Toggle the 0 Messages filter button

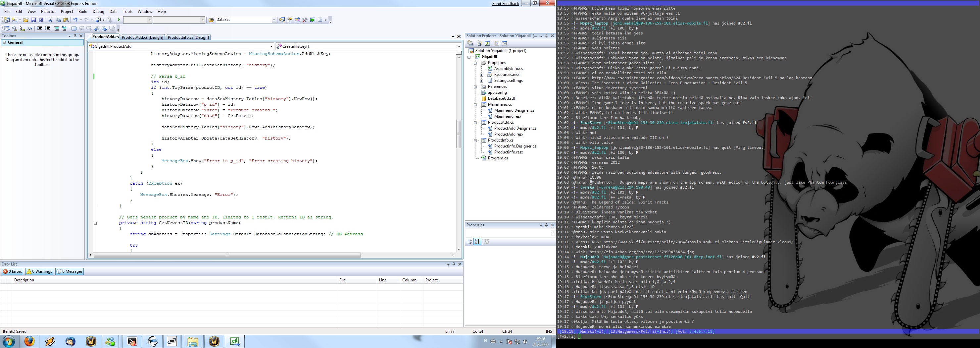[x=70, y=271]
